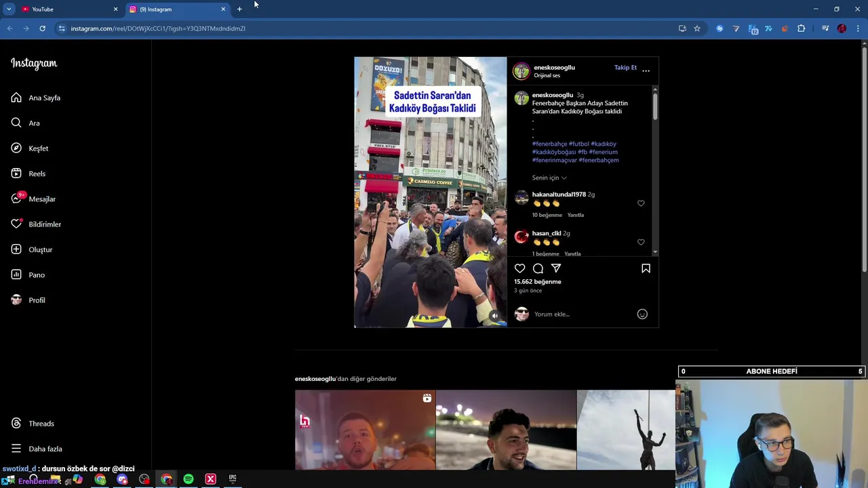868x488 pixels.
Task: Open Profil avatar in sidebar
Action: tap(16, 300)
